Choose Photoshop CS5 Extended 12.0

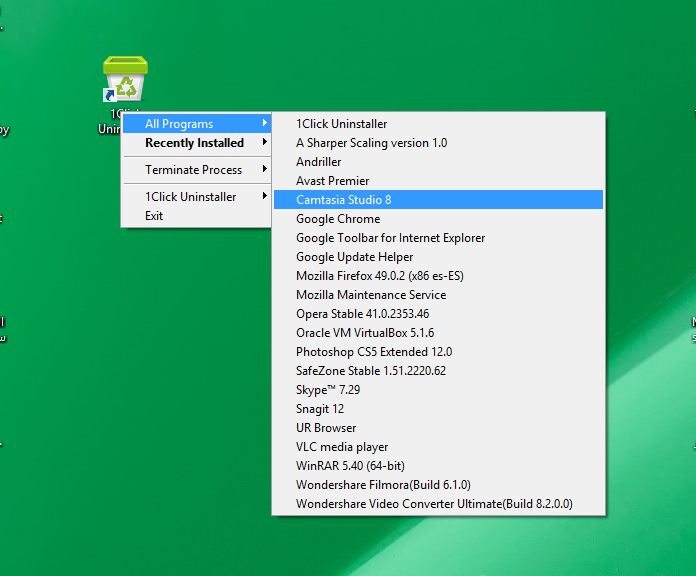coord(374,352)
